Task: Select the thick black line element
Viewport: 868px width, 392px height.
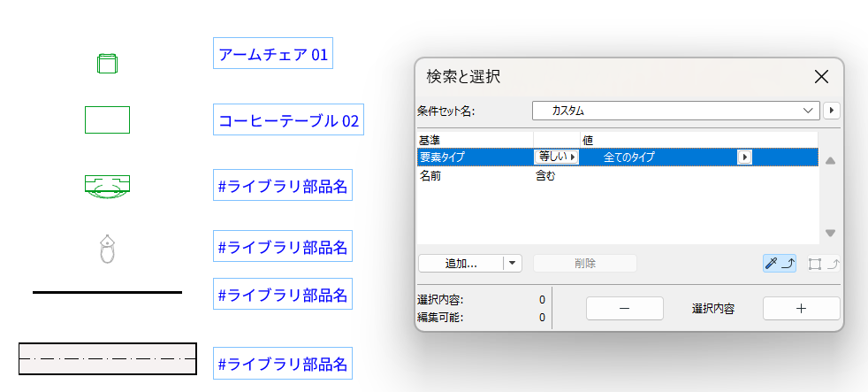Action: pyautogui.click(x=107, y=292)
